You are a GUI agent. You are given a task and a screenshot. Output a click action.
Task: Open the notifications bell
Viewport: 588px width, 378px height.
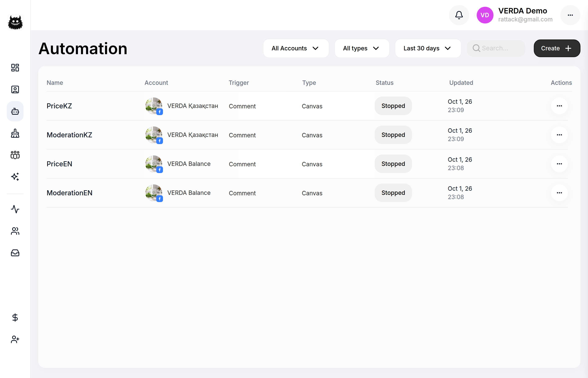(459, 15)
